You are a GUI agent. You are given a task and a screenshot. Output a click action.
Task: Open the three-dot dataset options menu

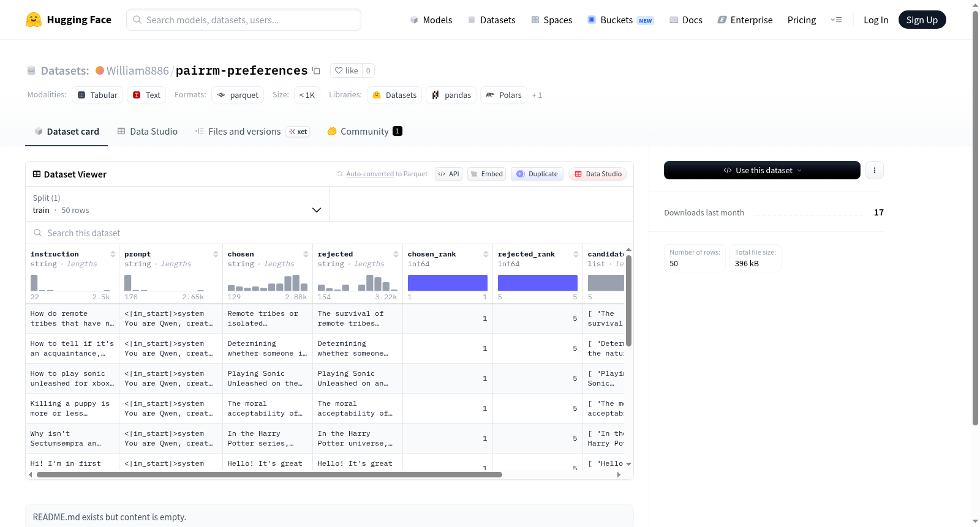tap(875, 170)
